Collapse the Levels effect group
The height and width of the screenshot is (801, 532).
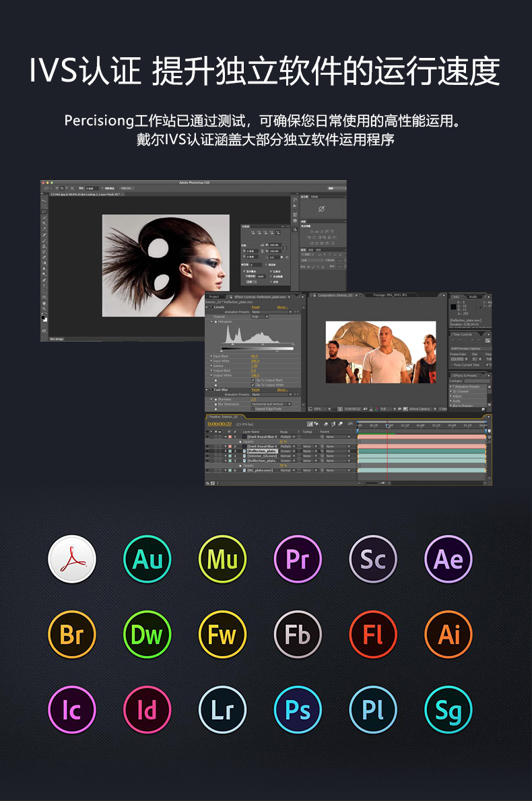coord(207,307)
